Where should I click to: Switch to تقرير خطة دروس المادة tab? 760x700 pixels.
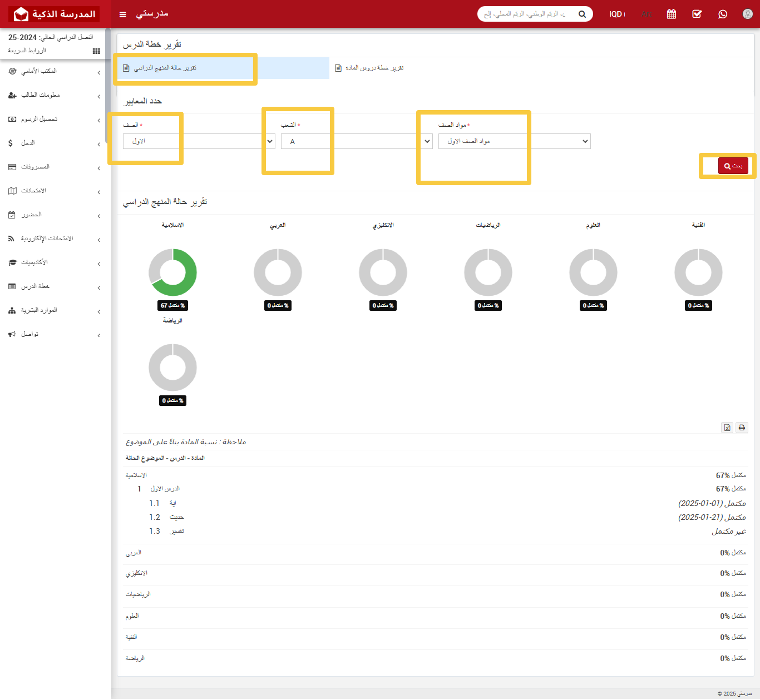coord(374,68)
